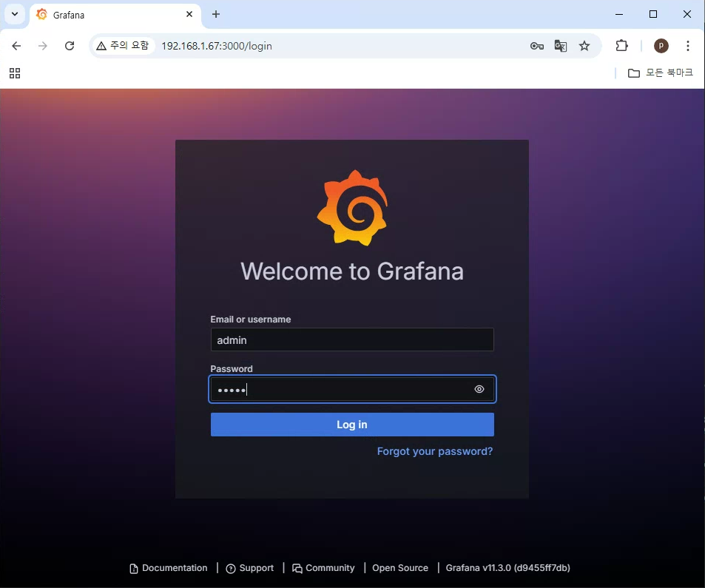
Task: Open the apps grid bookmark icon
Action: pos(15,73)
